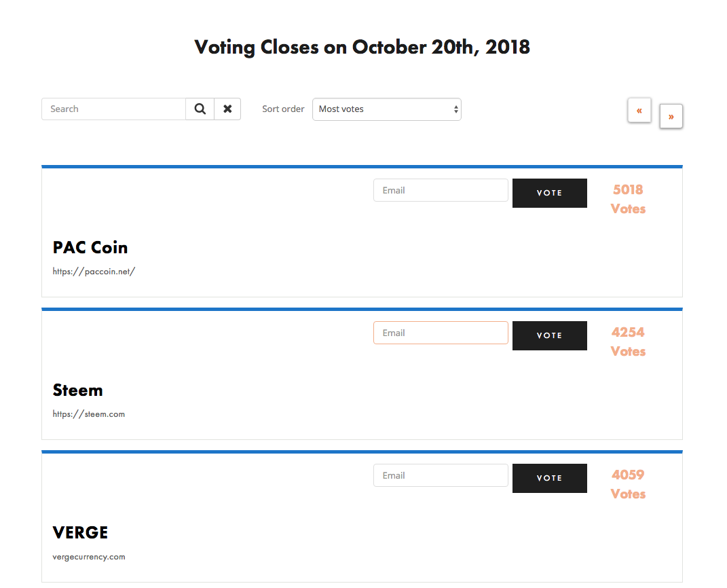The image size is (727, 588).
Task: Focus the Email field for PAC Coin
Action: pos(441,191)
